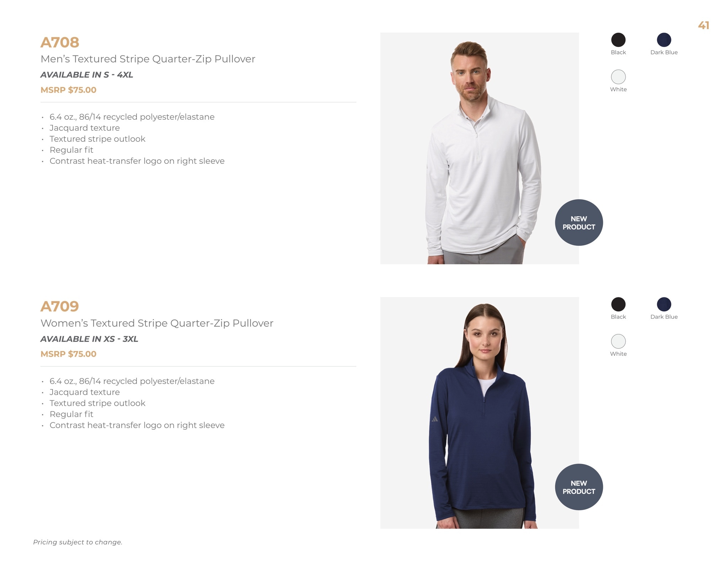Click AVAILABLE IN XS - 3XL text
Viewport: 728px width, 562px height.
tap(89, 339)
